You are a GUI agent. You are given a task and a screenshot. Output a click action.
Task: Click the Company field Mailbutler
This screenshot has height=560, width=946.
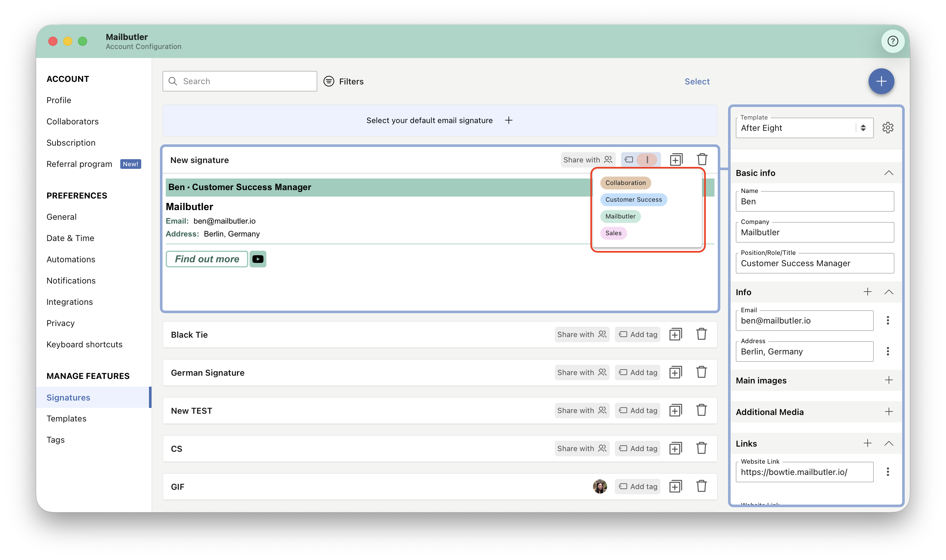click(x=815, y=232)
